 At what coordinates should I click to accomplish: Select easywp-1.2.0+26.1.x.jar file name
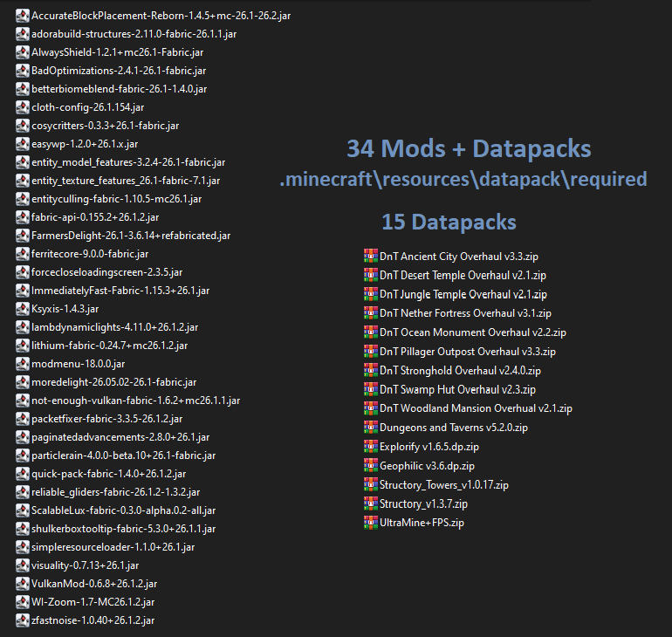85,144
